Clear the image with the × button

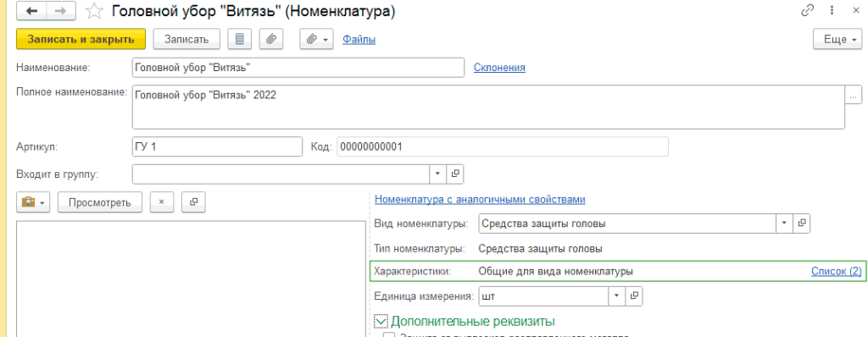tap(162, 202)
